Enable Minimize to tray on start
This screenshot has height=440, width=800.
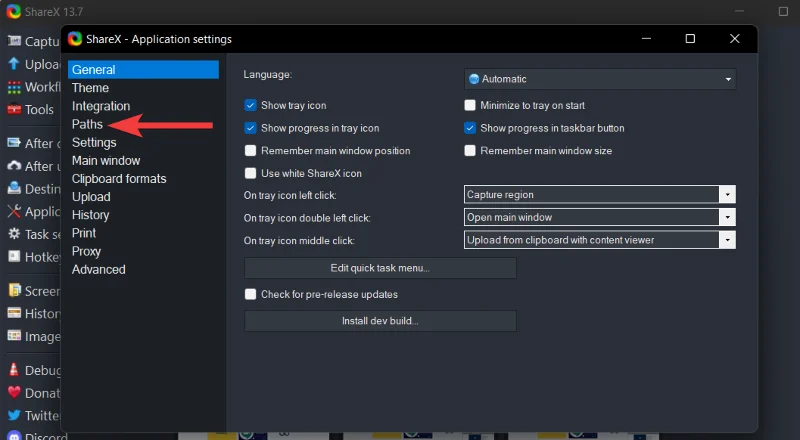pyautogui.click(x=470, y=105)
